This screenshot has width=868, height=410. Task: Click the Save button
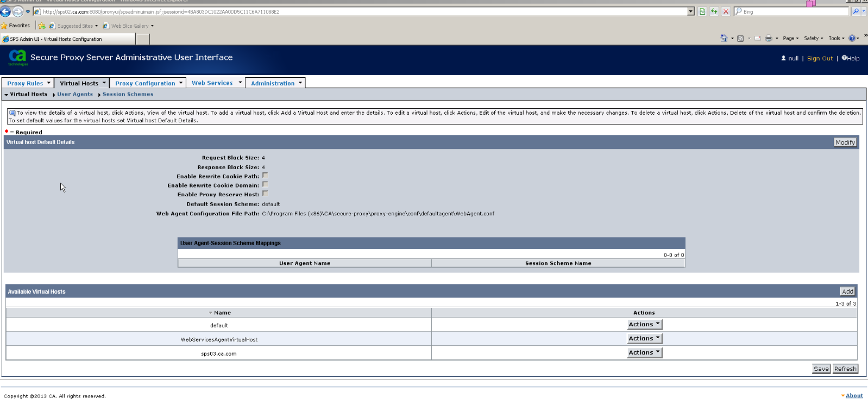pos(821,369)
